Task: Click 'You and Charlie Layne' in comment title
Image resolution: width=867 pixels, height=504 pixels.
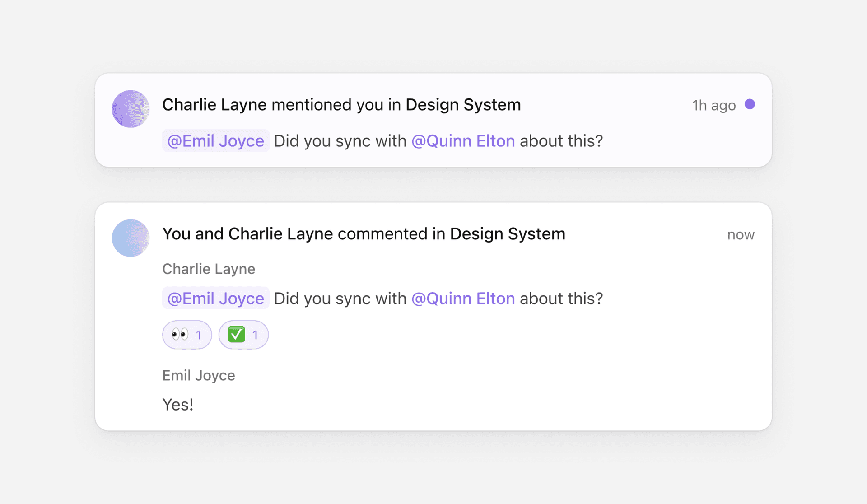Action: pos(247,234)
